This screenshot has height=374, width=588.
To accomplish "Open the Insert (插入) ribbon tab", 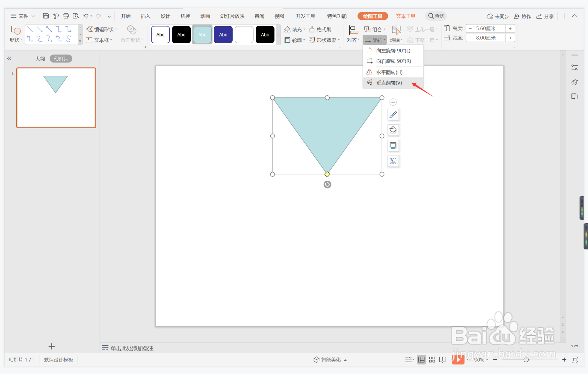I will tap(145, 16).
